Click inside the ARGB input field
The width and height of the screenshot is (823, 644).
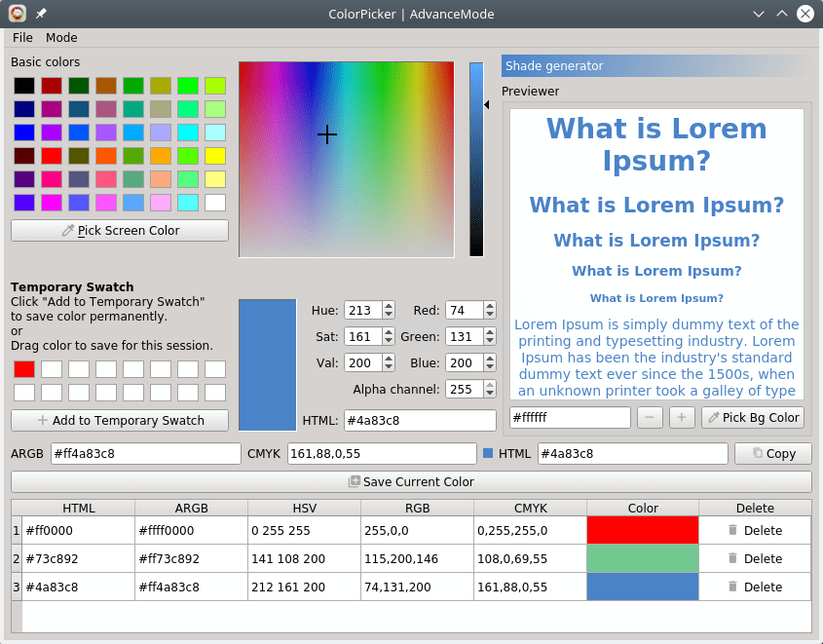[146, 453]
